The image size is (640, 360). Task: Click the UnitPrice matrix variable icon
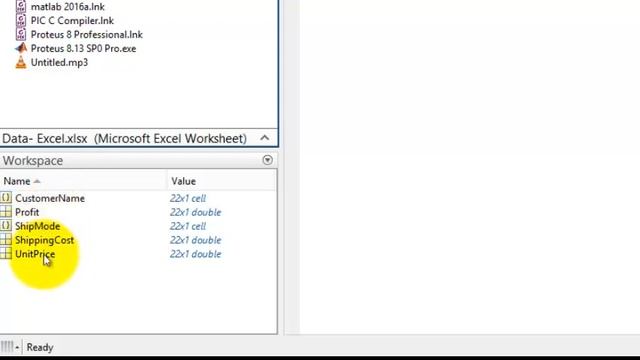point(6,253)
